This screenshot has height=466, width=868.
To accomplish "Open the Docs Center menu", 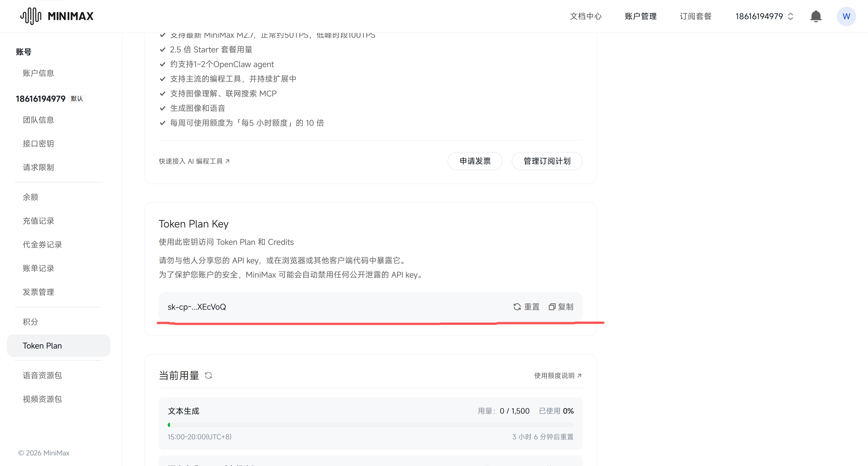I will point(586,16).
